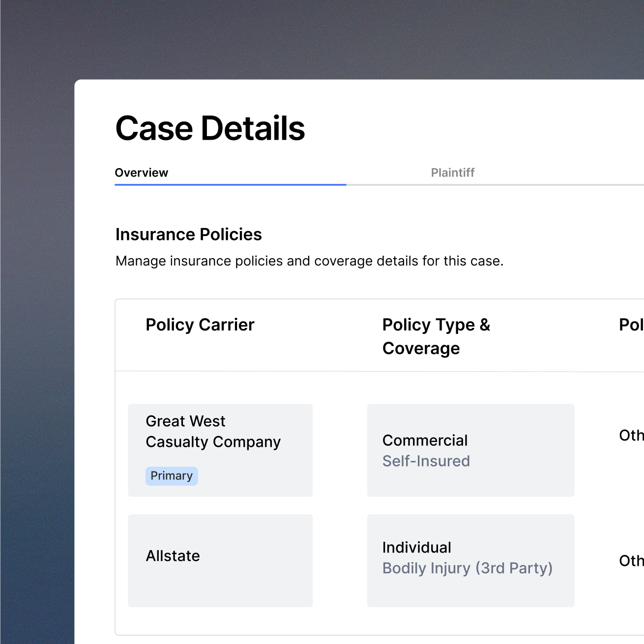
Task: Select the Commercial policy type text
Action: point(425,440)
